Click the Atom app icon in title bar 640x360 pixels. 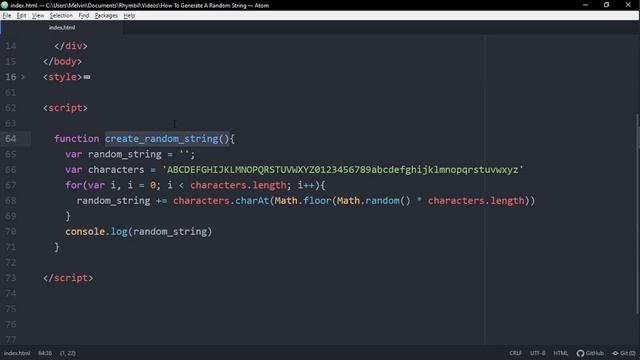(4, 5)
